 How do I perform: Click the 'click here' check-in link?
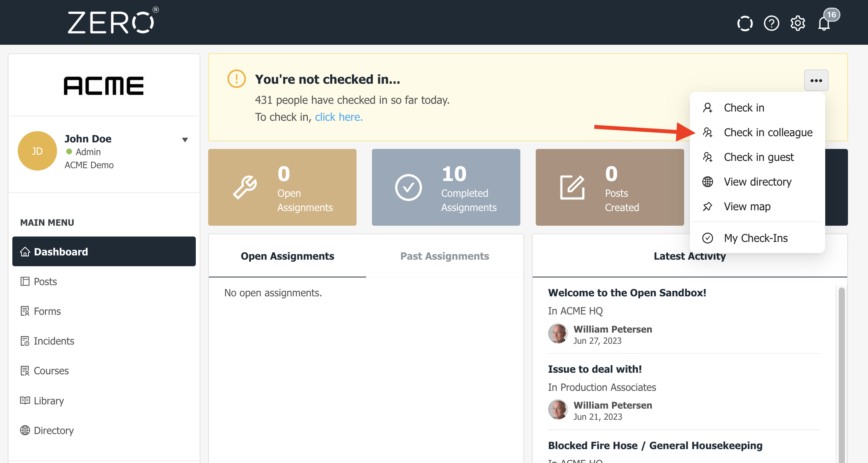pyautogui.click(x=339, y=117)
